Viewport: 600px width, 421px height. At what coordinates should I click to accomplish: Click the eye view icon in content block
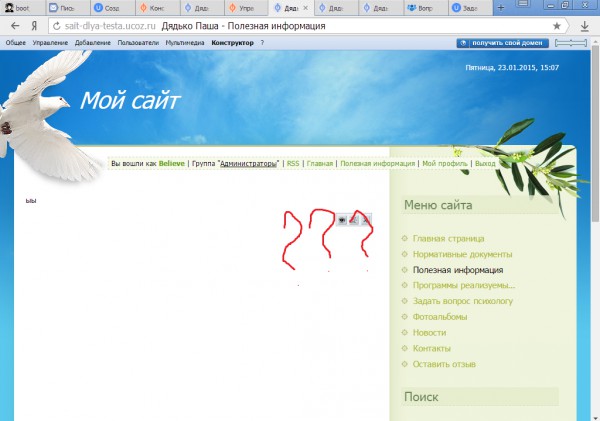point(342,220)
